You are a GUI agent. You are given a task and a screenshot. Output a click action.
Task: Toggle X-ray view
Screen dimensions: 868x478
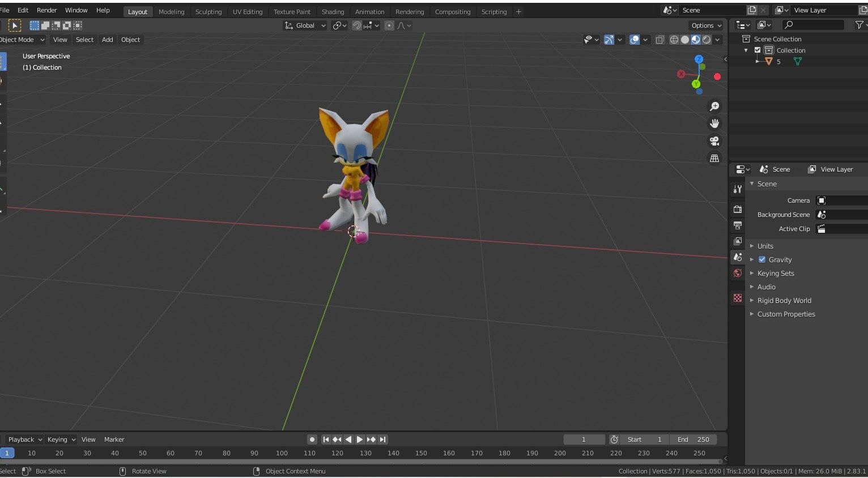(x=660, y=40)
